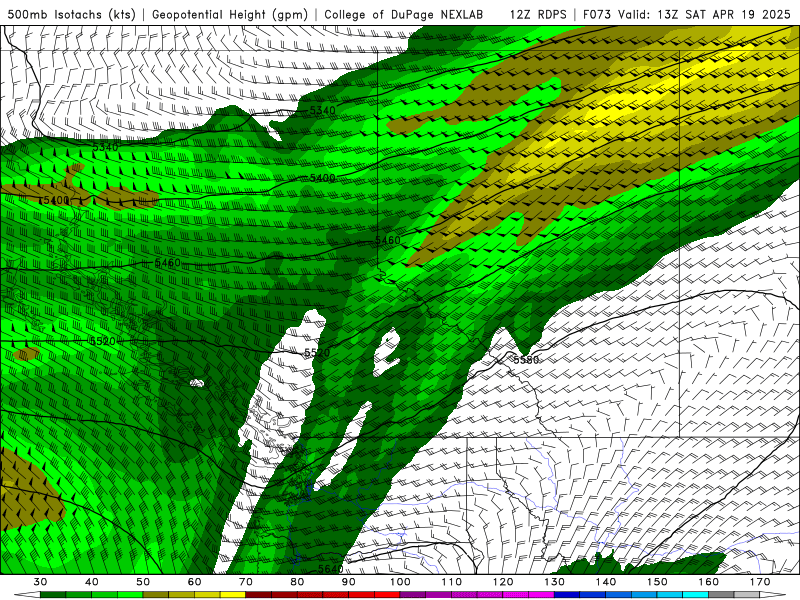Click the legend's right arrow end cap

coord(772,595)
